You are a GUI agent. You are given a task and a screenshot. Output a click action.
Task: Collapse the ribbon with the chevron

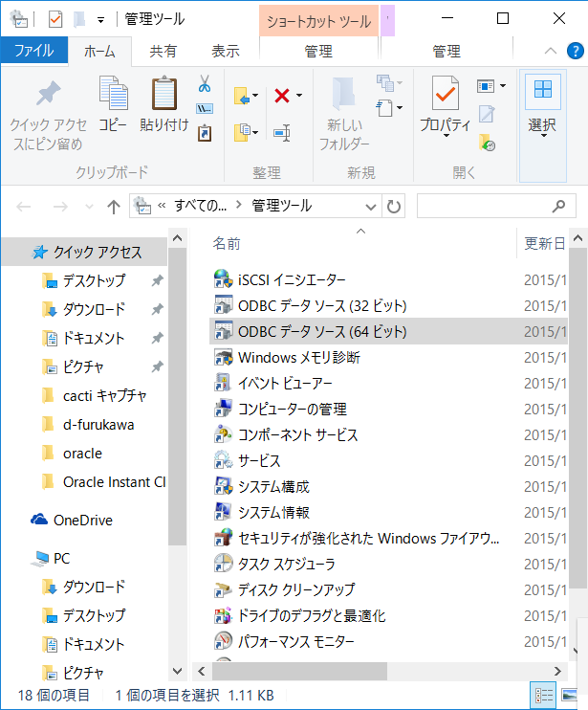coord(551,51)
